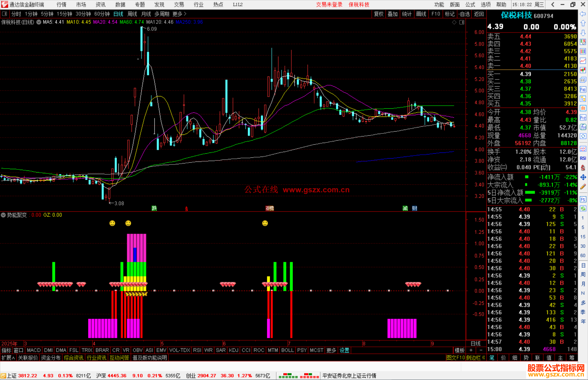Select the KDJ indicator tab
The width and height of the screenshot is (588, 380).
click(234, 350)
